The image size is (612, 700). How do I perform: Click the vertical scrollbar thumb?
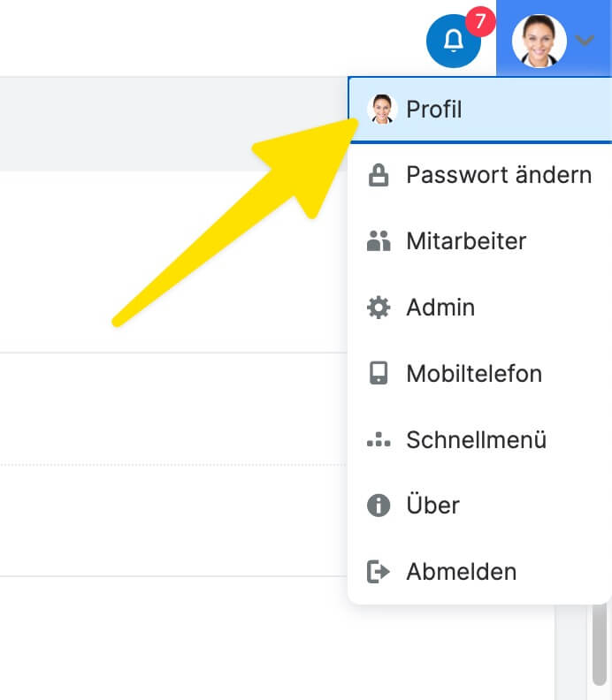point(600,645)
